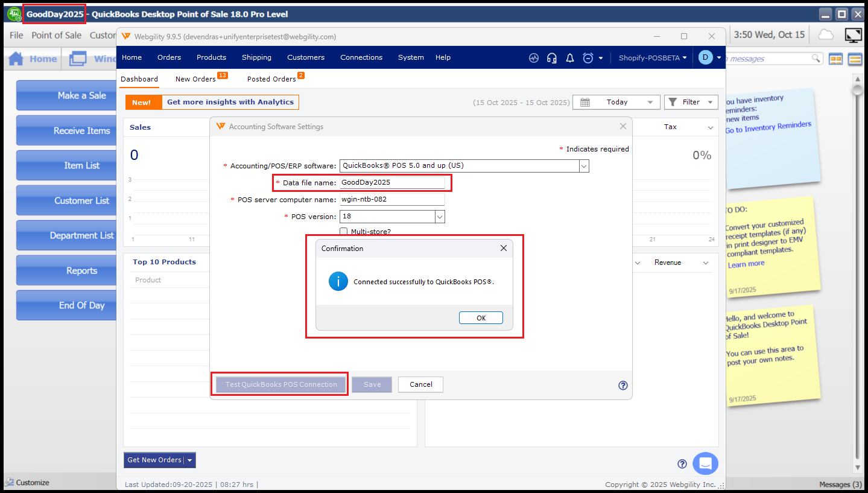The width and height of the screenshot is (868, 493).
Task: Click the activity monitor pulse icon
Action: pos(533,58)
